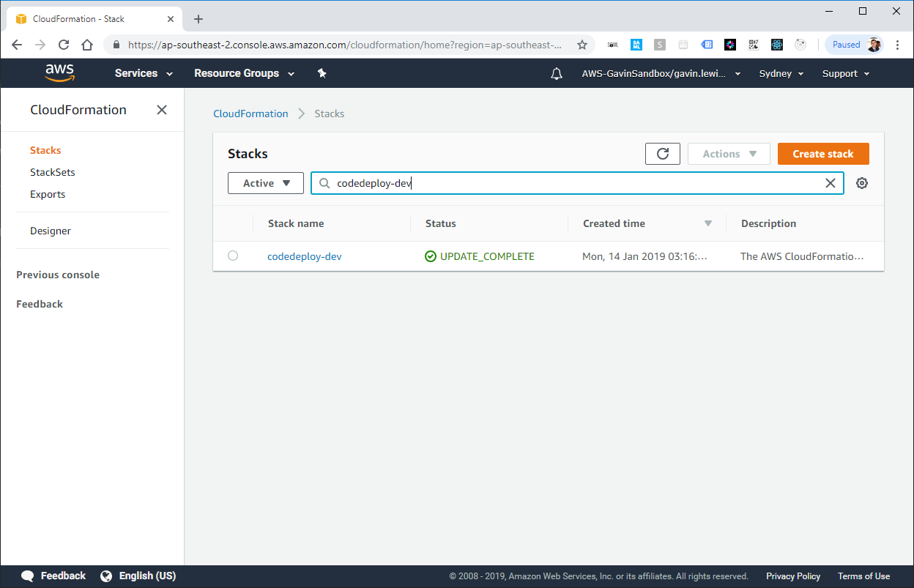Reload the browser page

click(64, 45)
